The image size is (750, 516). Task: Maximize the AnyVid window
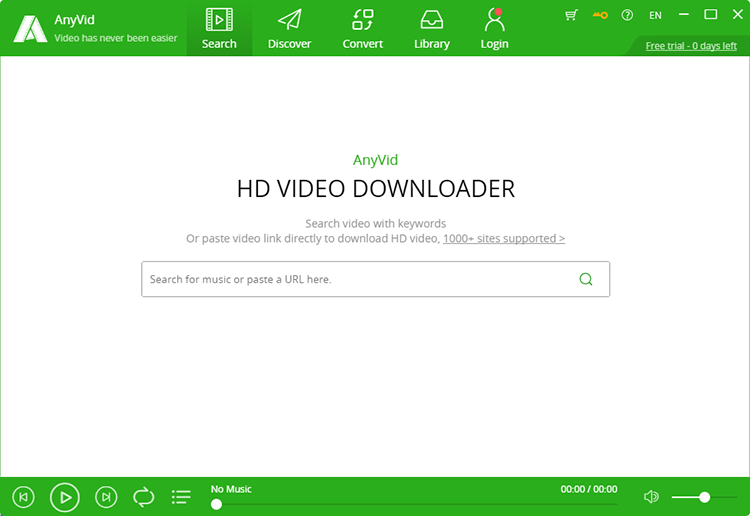[x=711, y=15]
